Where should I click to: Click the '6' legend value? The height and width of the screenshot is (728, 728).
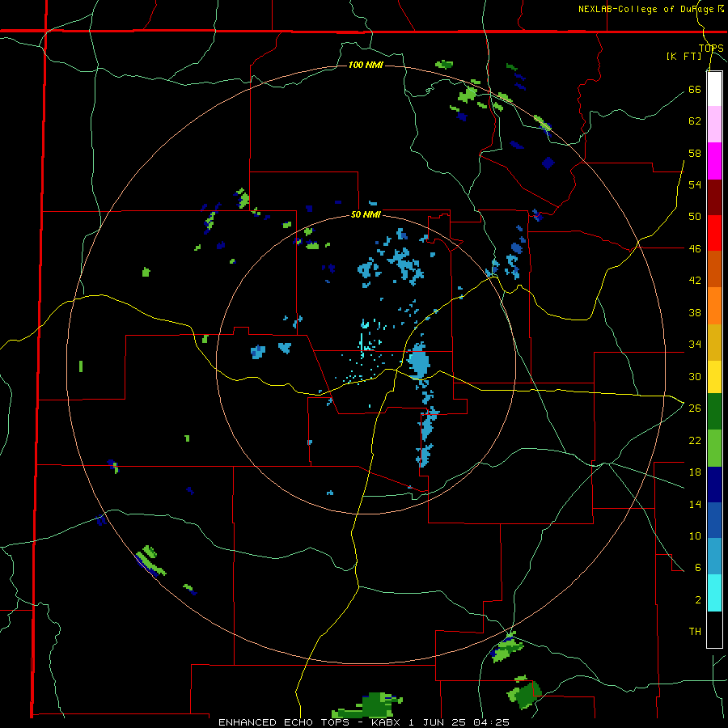pos(698,568)
